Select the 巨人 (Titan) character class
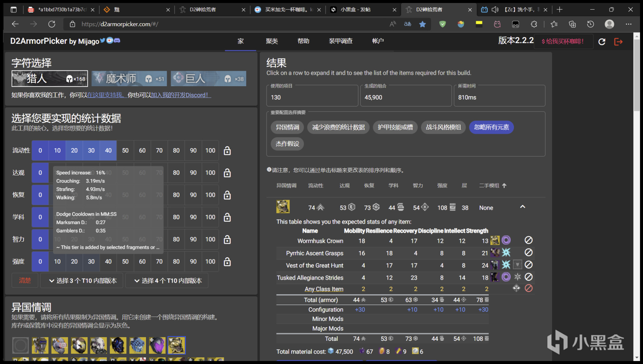Image resolution: width=643 pixels, height=364 pixels. pyautogui.click(x=209, y=78)
